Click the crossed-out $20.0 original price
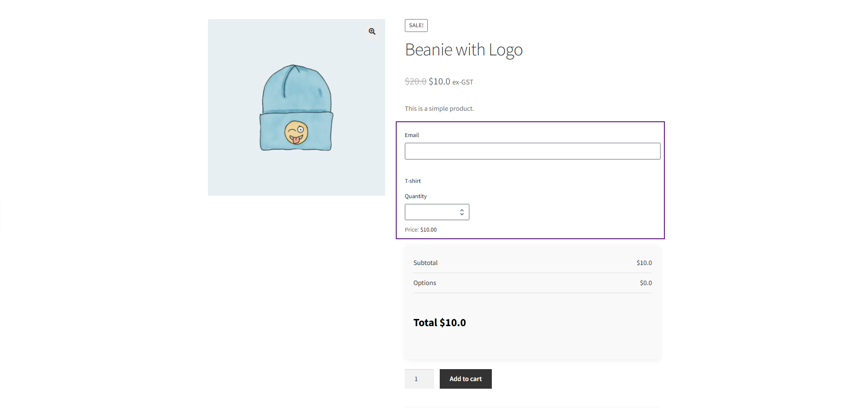This screenshot has width=868, height=414. coord(415,82)
